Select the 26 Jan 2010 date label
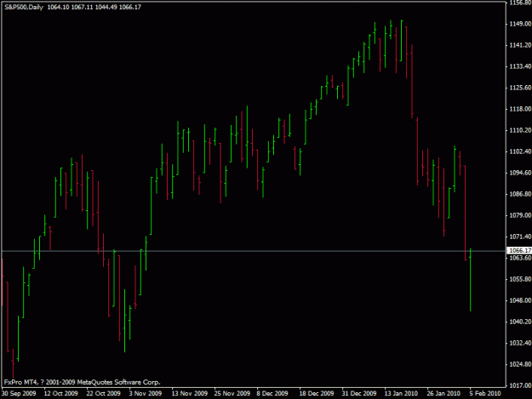The width and height of the screenshot is (532, 399). pyautogui.click(x=443, y=393)
